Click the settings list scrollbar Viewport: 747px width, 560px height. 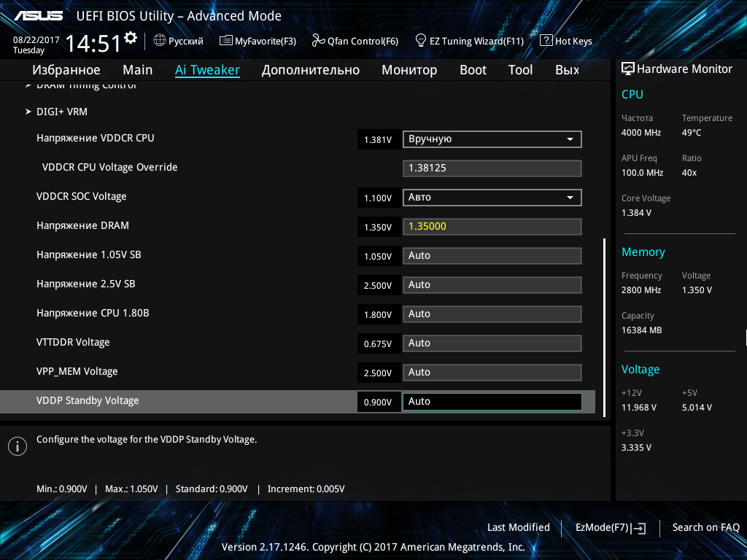point(605,327)
